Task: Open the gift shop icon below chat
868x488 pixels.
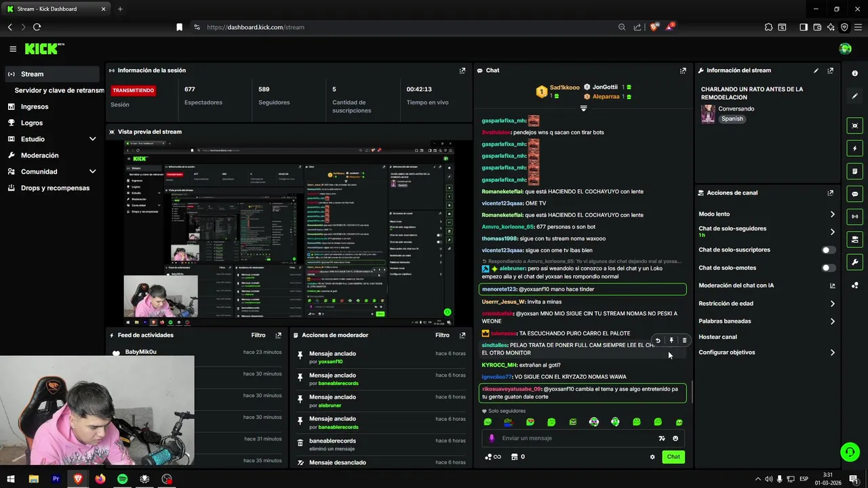Action: pos(514,457)
